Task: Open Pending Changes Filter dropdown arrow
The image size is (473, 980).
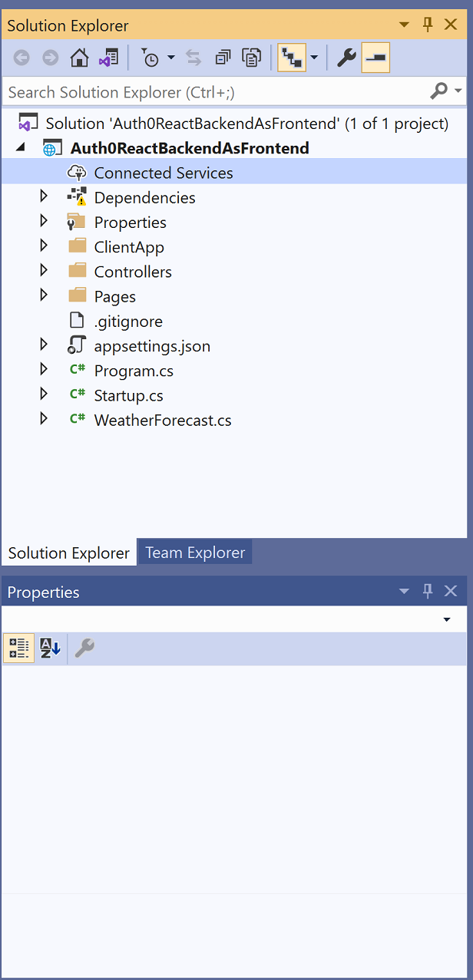Action: [170, 58]
